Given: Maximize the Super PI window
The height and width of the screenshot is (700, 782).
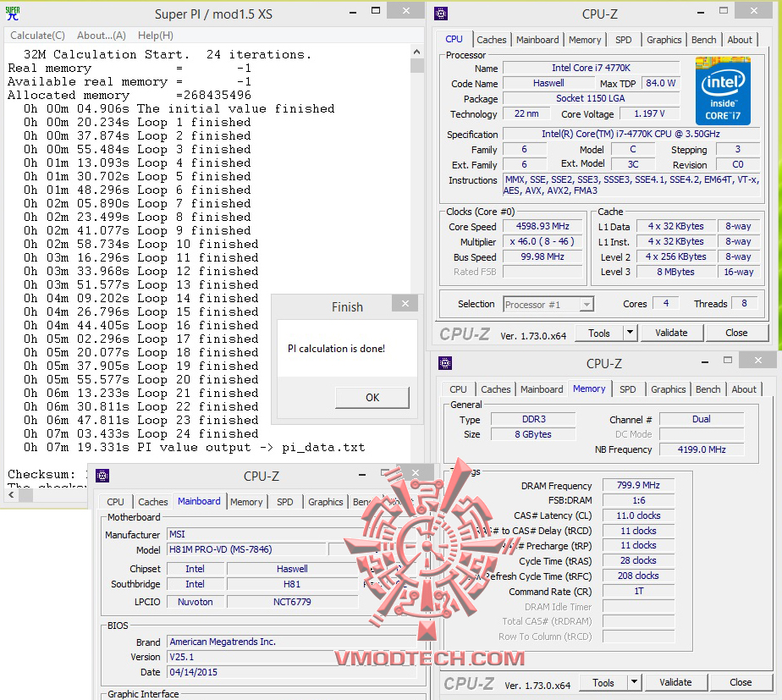Looking at the screenshot, I should [x=376, y=11].
